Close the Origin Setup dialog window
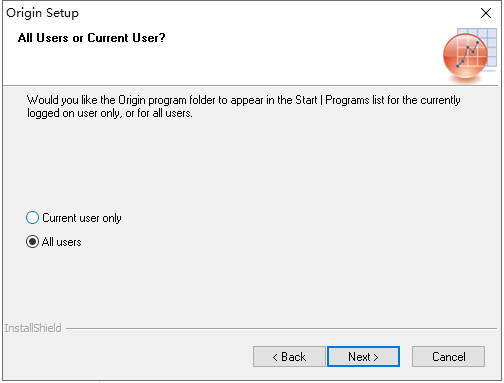 [486, 13]
